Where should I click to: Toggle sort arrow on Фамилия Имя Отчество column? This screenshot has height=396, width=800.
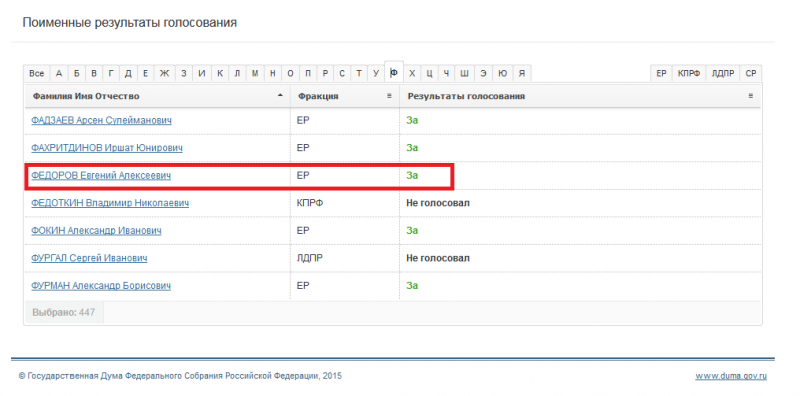coord(280,95)
